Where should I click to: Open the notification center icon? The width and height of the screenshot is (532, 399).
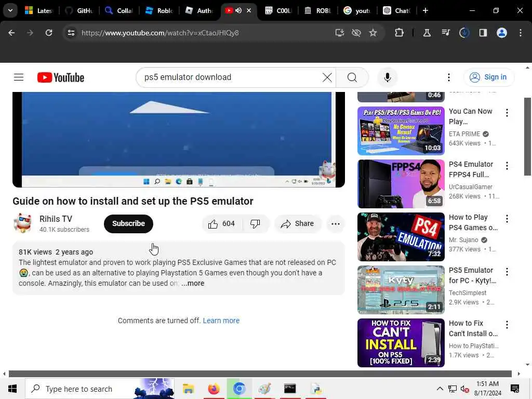(x=515, y=389)
